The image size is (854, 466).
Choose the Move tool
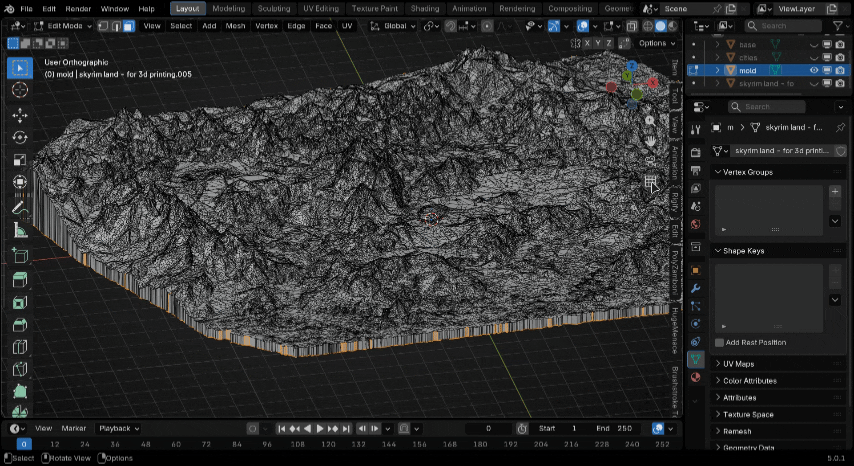point(20,115)
